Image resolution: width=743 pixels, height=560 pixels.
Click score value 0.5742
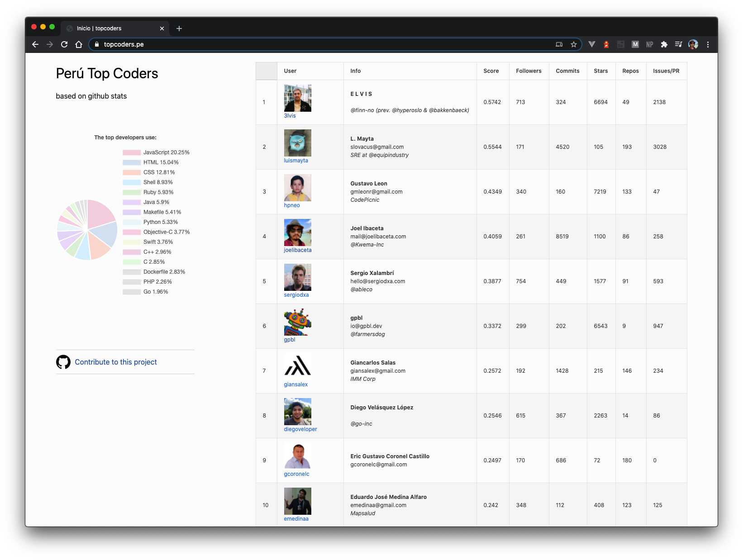[492, 102]
